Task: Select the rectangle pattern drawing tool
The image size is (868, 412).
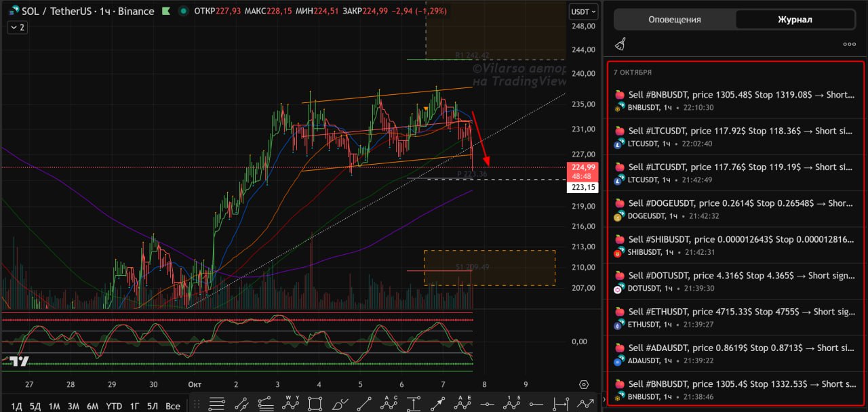Action: tap(315, 404)
